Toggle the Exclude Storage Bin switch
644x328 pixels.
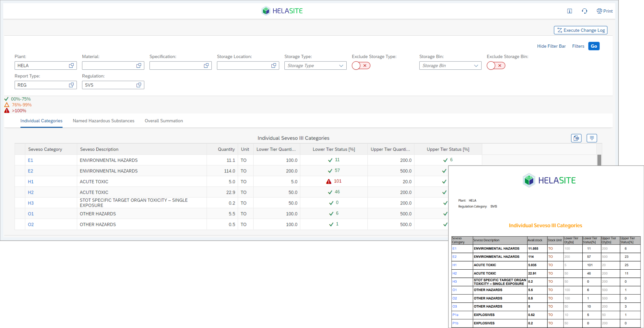click(x=496, y=65)
